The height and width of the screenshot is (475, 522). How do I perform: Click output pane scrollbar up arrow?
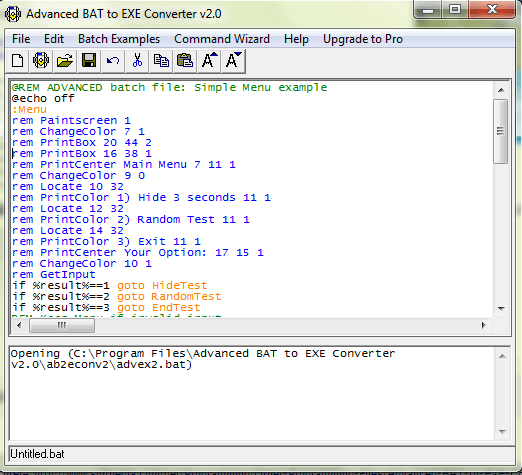502,357
